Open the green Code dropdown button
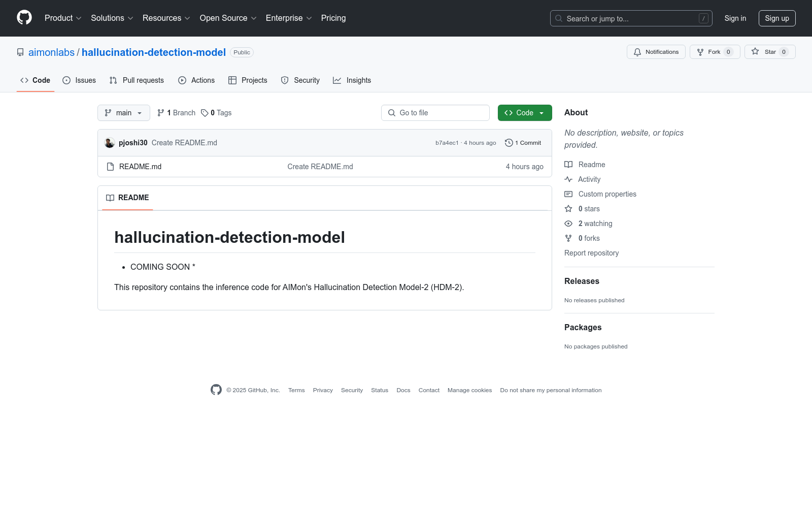Image resolution: width=812 pixels, height=508 pixels. click(x=525, y=113)
